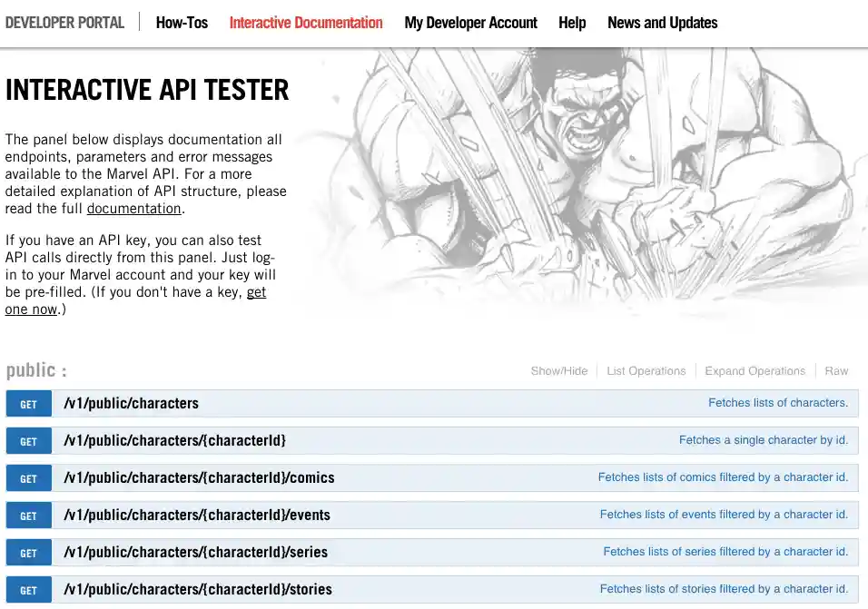This screenshot has height=609, width=868.
Task: View the Raw API specification
Action: click(x=836, y=370)
